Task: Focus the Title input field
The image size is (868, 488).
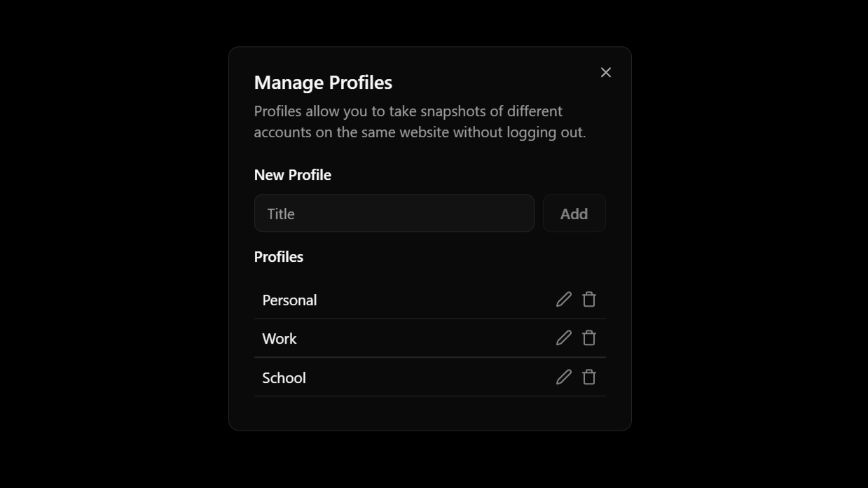Action: point(394,214)
